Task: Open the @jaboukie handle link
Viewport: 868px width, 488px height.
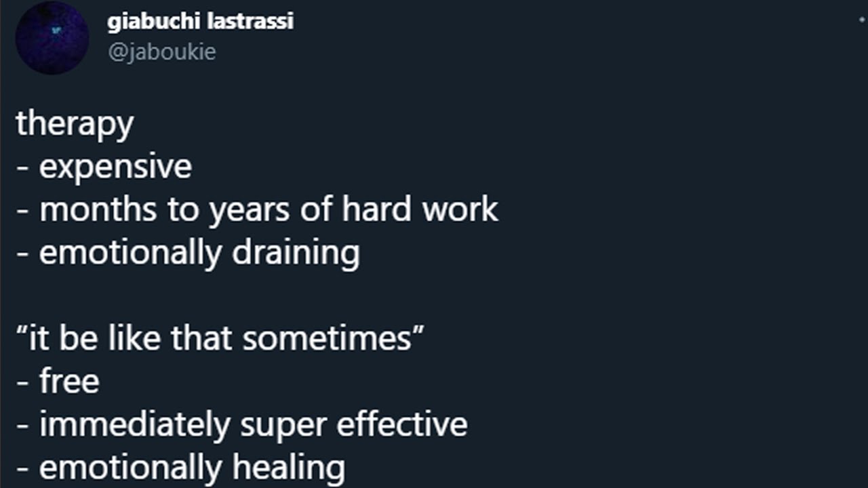Action: click(x=161, y=52)
